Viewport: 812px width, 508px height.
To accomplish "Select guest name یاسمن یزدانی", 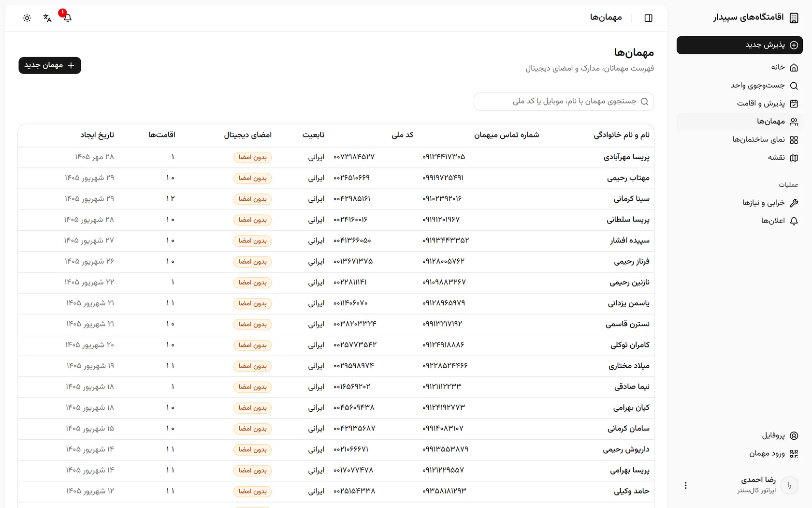I will [628, 303].
